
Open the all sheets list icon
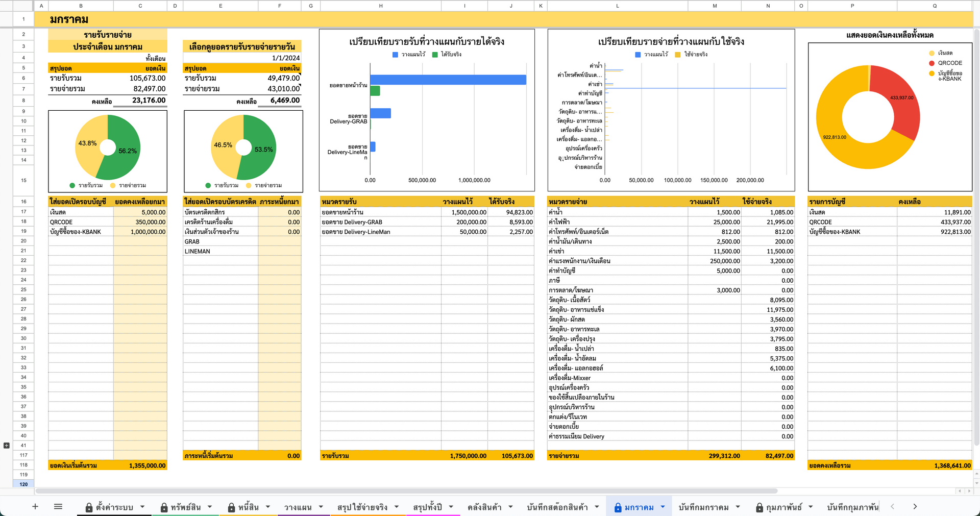58,506
